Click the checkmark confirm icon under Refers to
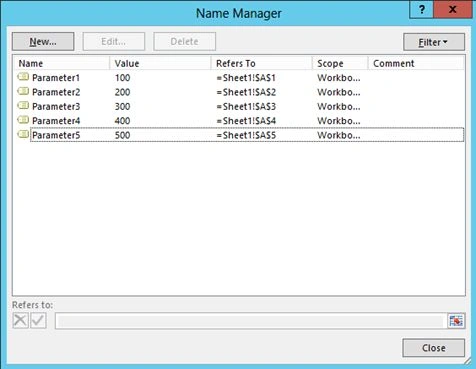The height and width of the screenshot is (369, 476). pos(38,320)
